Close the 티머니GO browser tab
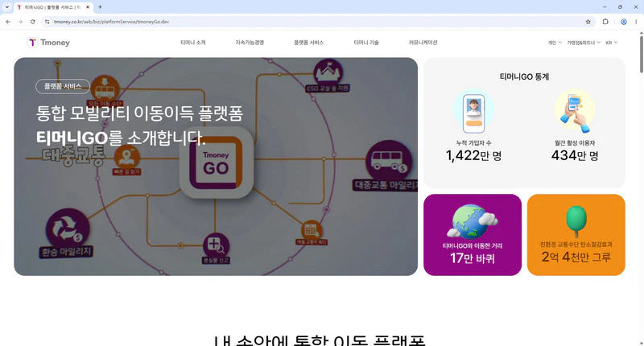This screenshot has height=346, width=644. (x=88, y=7)
